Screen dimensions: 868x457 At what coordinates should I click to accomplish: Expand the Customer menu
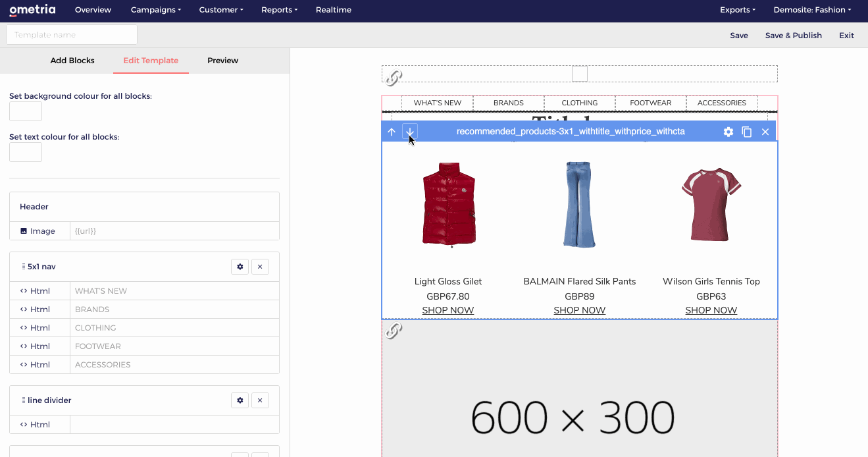click(221, 10)
